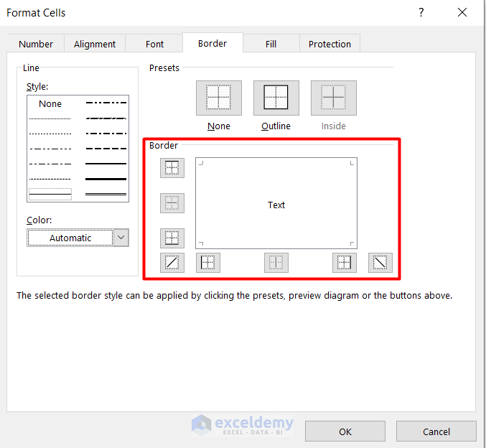Apply the Outline border preset
The height and width of the screenshot is (448, 486).
tap(276, 98)
